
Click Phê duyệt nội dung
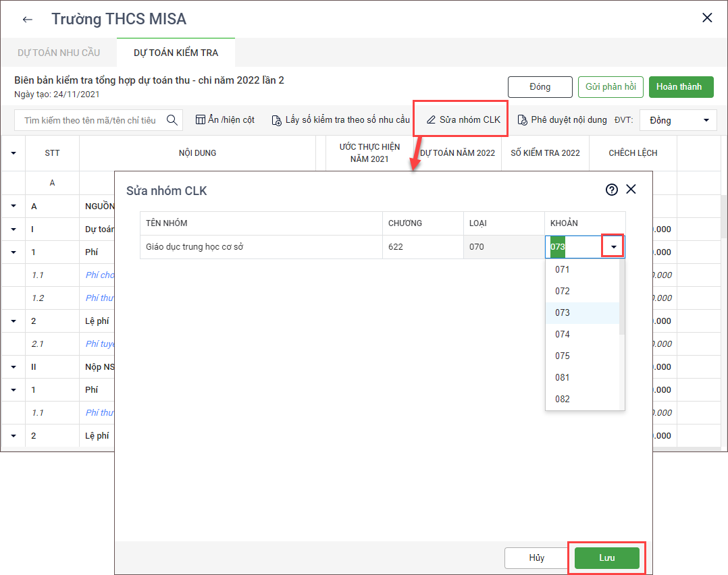pos(562,120)
